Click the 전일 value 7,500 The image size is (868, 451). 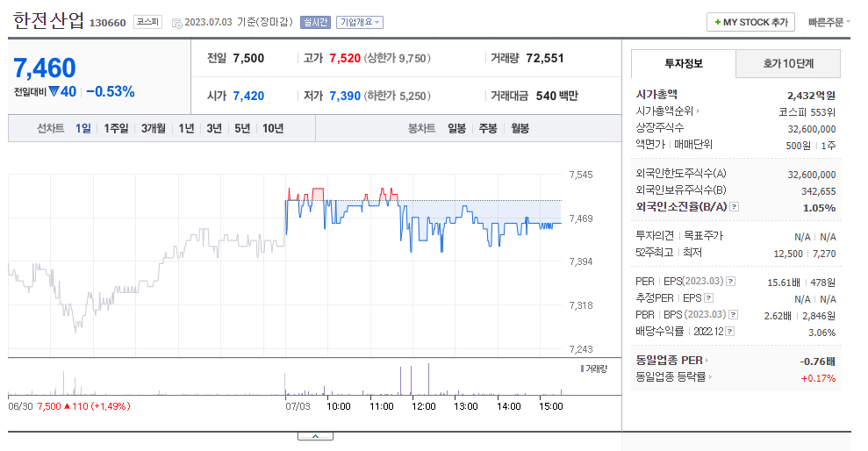(248, 58)
